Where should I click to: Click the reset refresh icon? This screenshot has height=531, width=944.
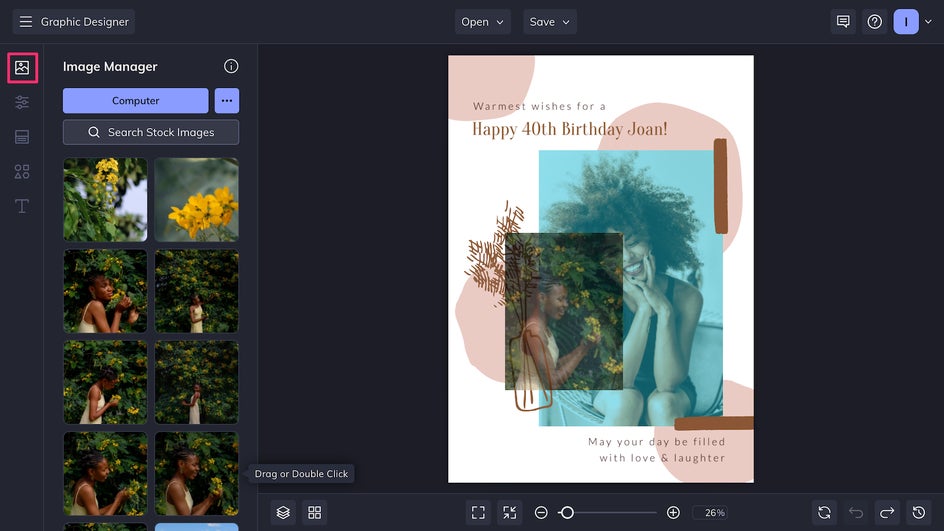point(824,512)
